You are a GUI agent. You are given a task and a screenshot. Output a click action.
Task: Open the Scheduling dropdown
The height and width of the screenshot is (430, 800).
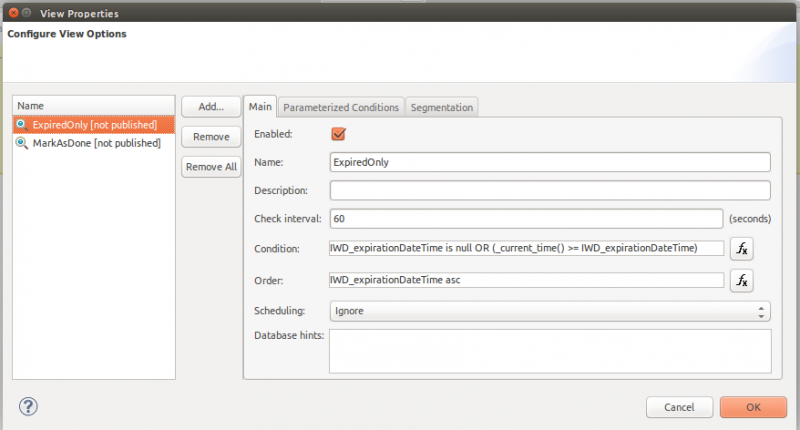(549, 311)
